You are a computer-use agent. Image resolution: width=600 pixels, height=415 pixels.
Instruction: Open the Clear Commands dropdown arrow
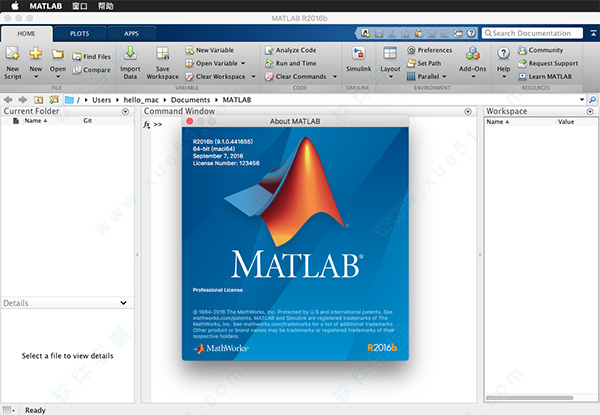coord(335,77)
